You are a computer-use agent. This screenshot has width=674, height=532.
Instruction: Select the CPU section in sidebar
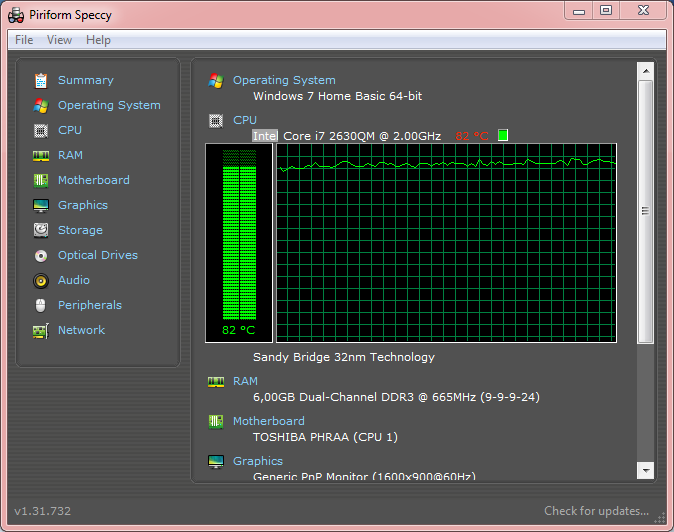[x=70, y=130]
